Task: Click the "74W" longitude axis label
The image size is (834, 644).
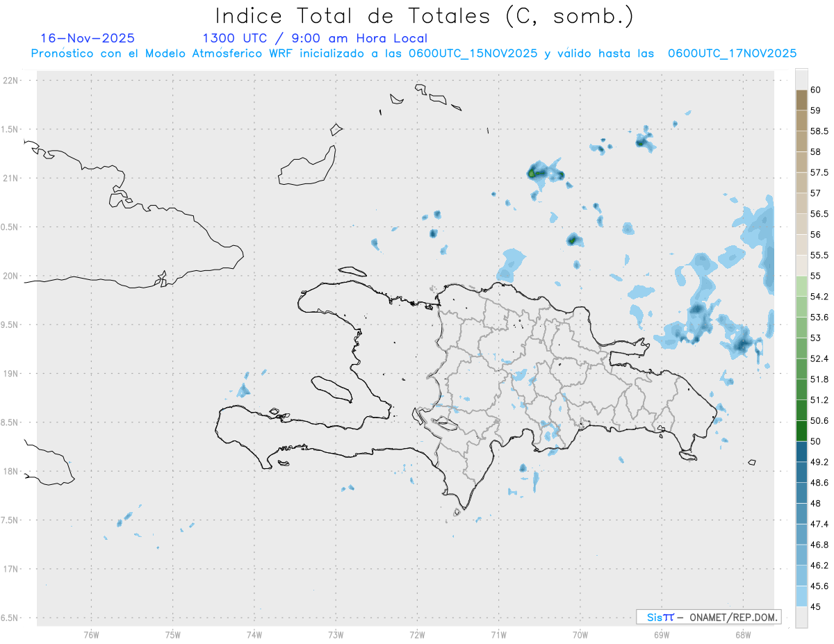Action: tap(254, 635)
